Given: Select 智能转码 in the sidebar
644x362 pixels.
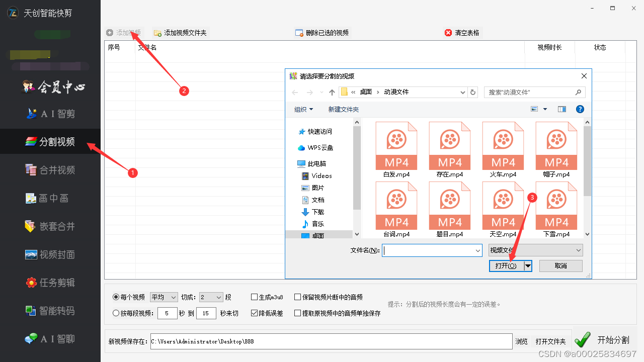Looking at the screenshot, I should pos(50,311).
